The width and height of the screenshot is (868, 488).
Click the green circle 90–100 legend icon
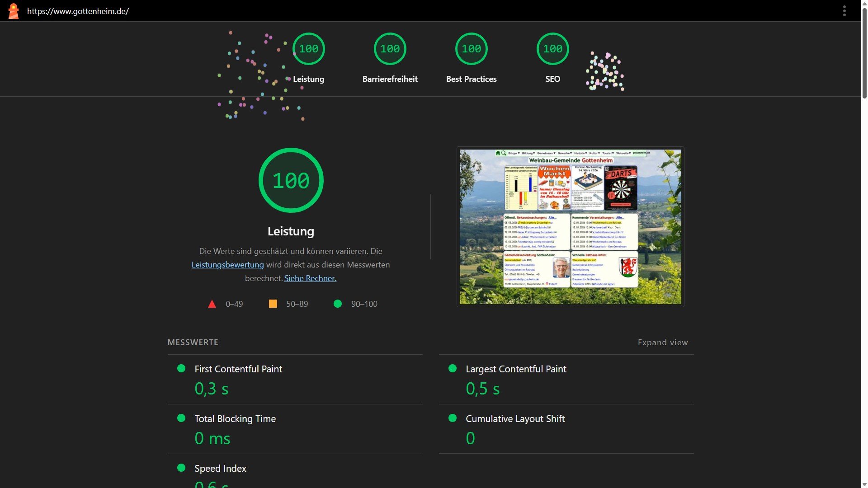click(338, 304)
